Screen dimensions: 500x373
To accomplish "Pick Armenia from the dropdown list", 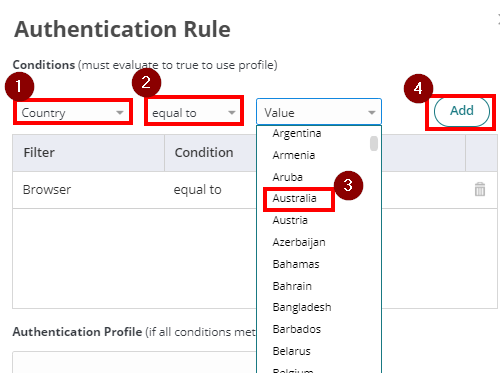I will pyautogui.click(x=294, y=155).
